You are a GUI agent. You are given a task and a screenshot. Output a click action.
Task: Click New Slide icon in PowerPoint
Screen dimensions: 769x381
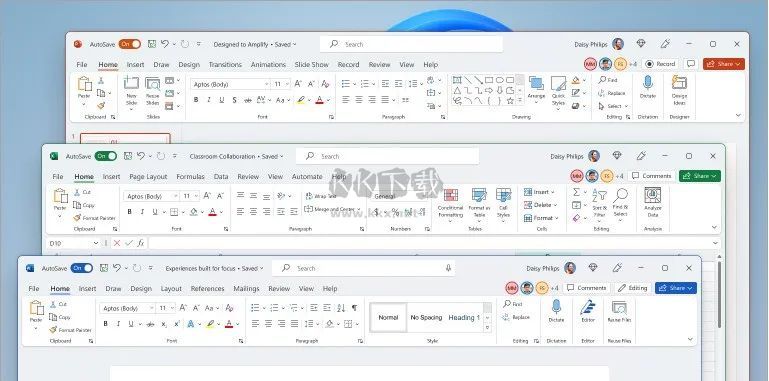point(131,83)
